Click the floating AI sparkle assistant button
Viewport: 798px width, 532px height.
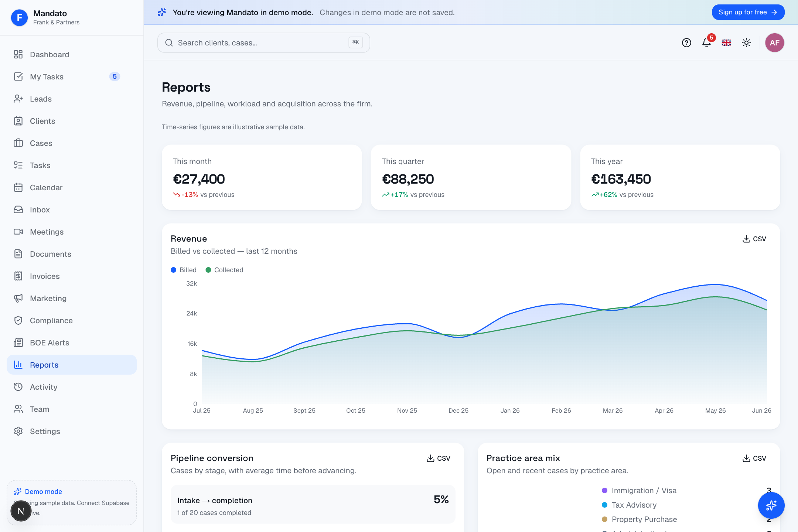click(771, 505)
